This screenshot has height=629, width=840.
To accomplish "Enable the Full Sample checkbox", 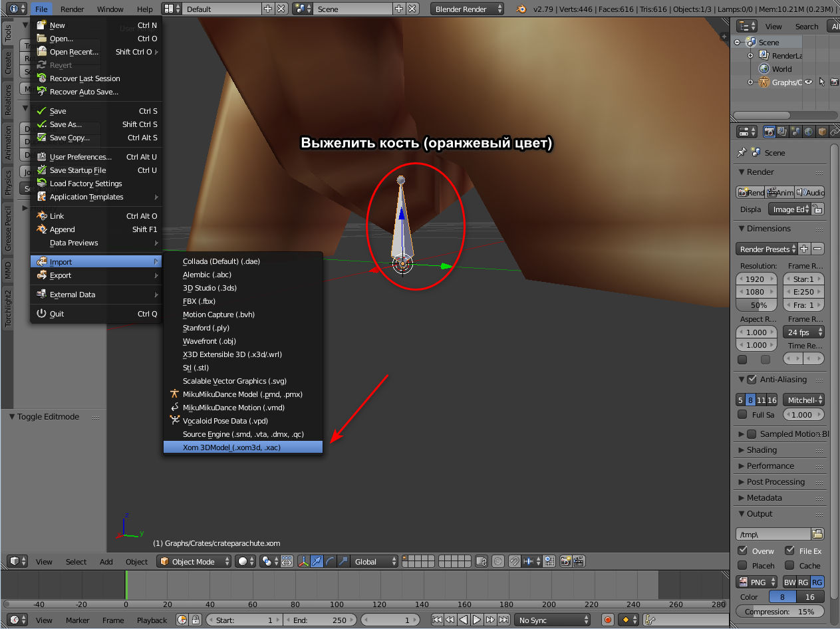I will 742,414.
